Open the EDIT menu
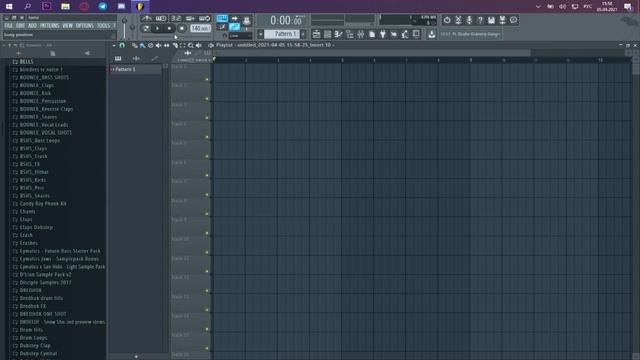Viewport: 640px width, 360px height. click(20, 26)
